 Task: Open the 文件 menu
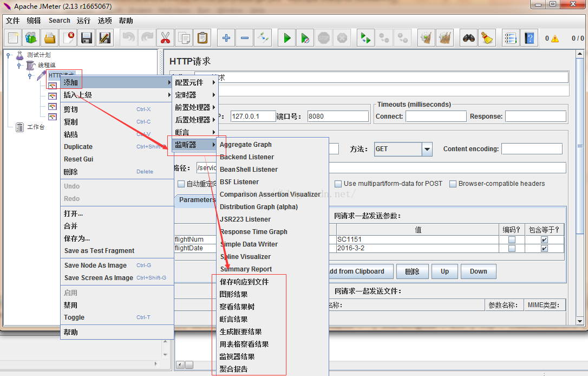click(x=13, y=21)
